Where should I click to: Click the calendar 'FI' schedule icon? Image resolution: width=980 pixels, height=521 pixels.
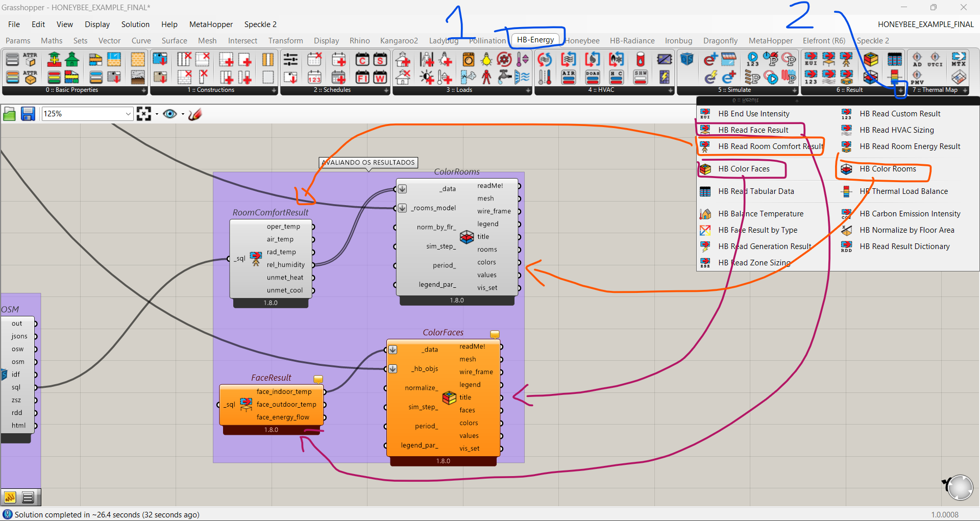[x=362, y=77]
